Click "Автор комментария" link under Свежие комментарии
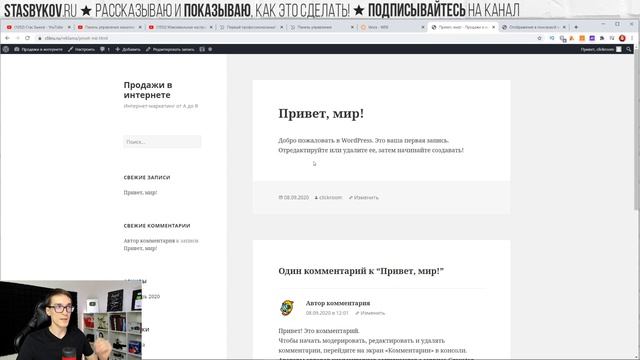Viewport: 640px width, 360px height. coord(149,240)
